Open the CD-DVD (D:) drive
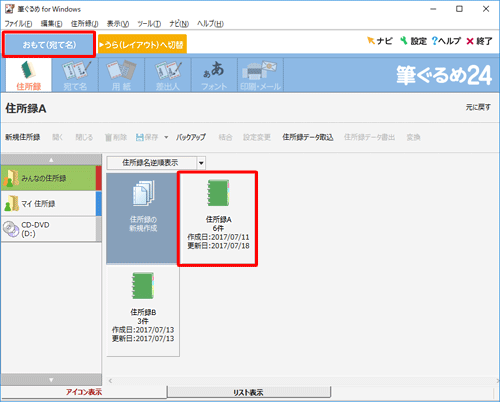Screen dimensions: 500x402 click(51, 229)
